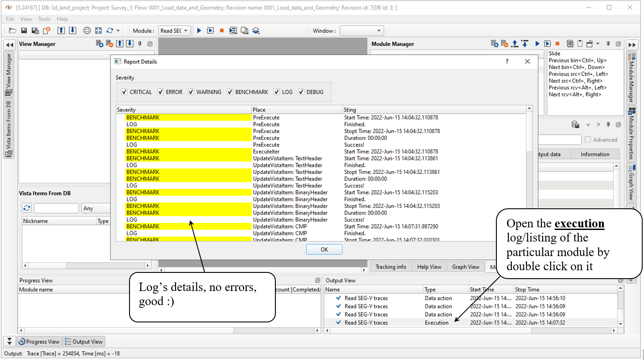Image resolution: width=644 pixels, height=360 pixels.
Task: Click OK in Report Details dialog
Action: pyautogui.click(x=324, y=249)
